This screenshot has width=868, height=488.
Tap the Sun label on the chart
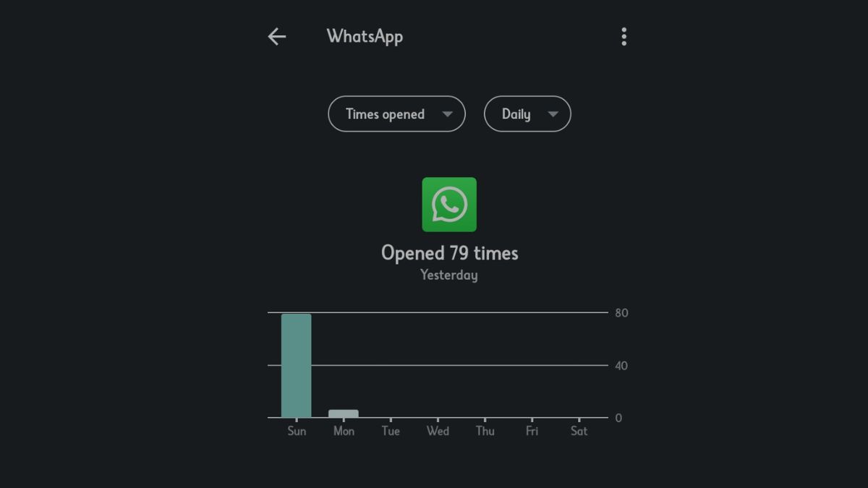[x=297, y=431]
